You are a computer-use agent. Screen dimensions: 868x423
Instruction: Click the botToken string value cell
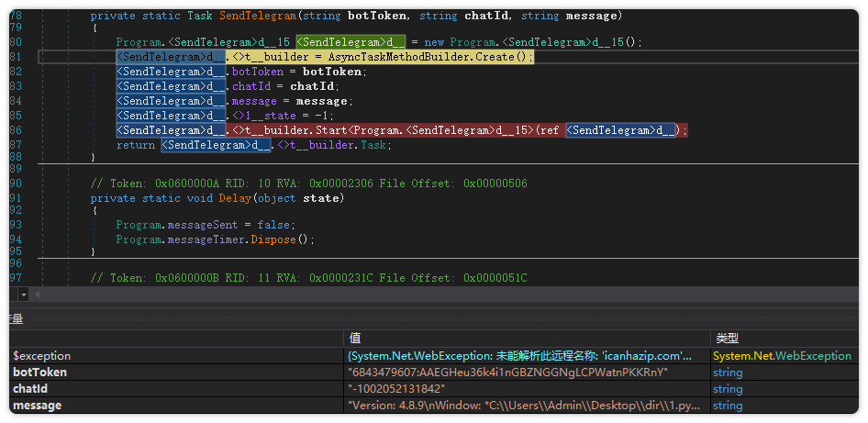click(507, 373)
